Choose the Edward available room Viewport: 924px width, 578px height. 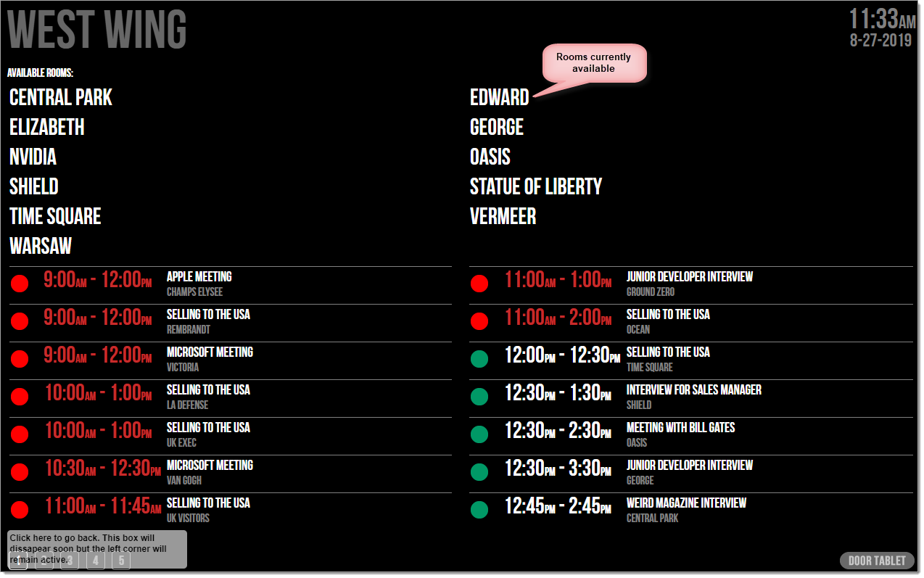coord(500,97)
